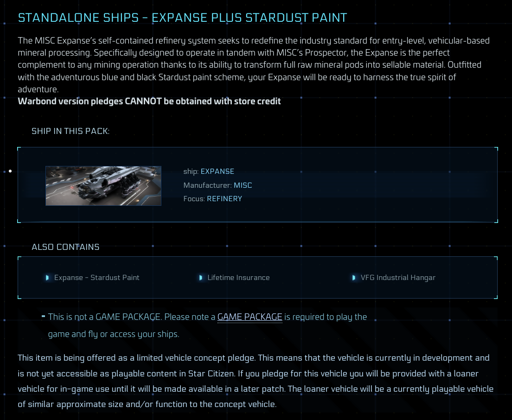Click the ALSO CONTAINS section heading

(x=65, y=247)
